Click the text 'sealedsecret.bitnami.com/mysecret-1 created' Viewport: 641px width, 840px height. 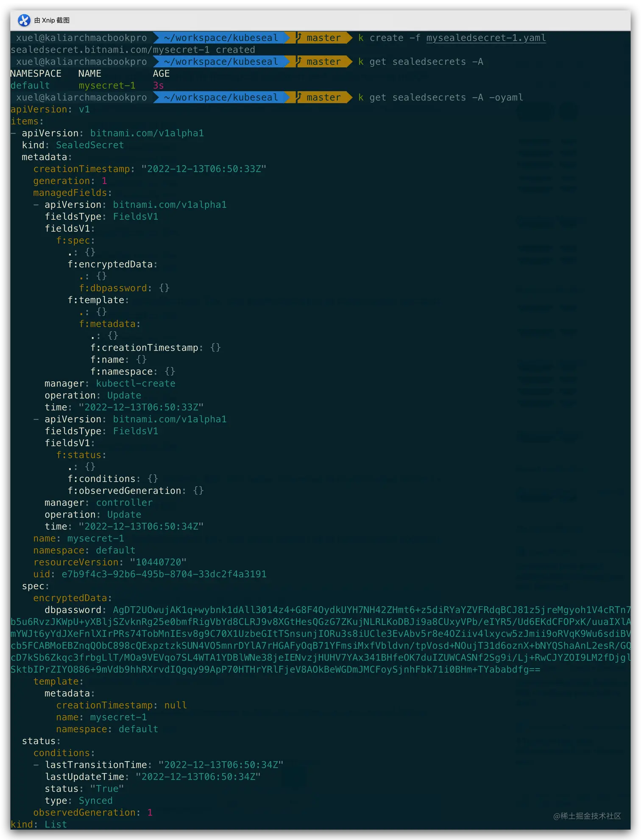133,50
